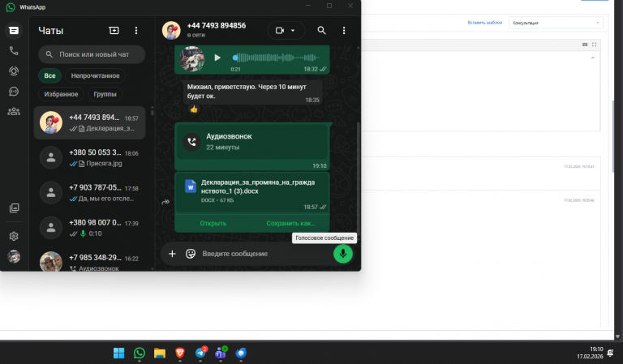Open the Channels icon in sidebar
The height and width of the screenshot is (364, 623).
coord(14,92)
